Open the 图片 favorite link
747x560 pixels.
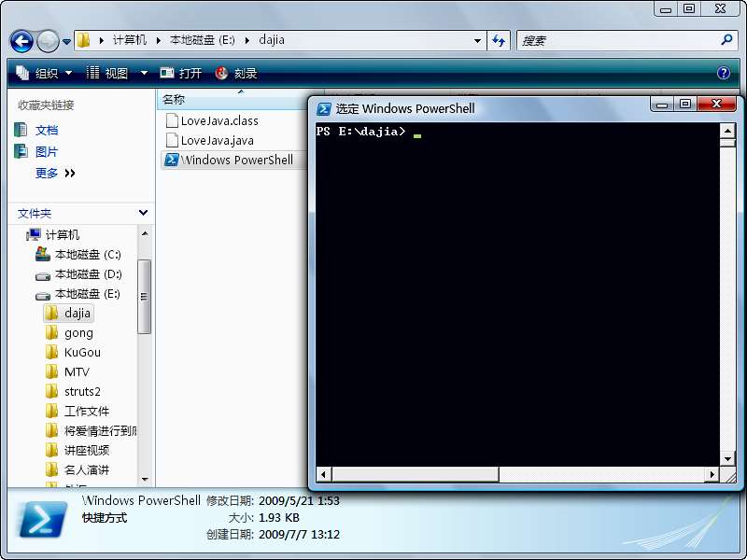(36, 152)
